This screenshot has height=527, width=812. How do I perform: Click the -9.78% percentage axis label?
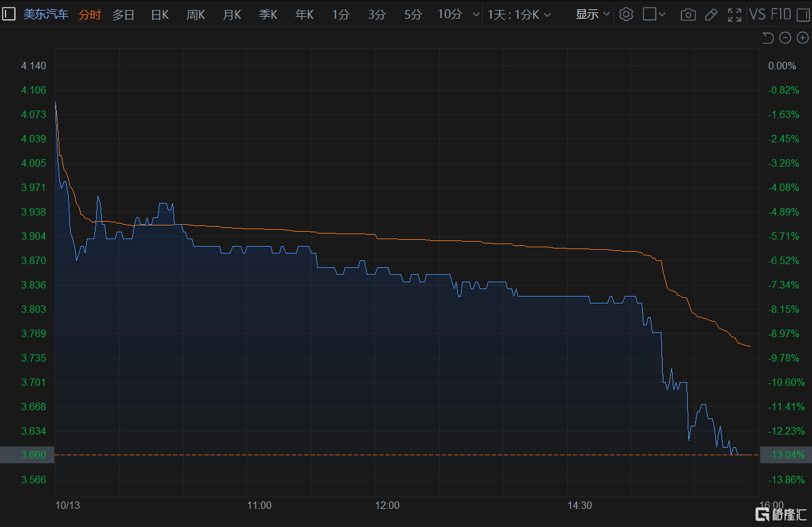pyautogui.click(x=783, y=358)
